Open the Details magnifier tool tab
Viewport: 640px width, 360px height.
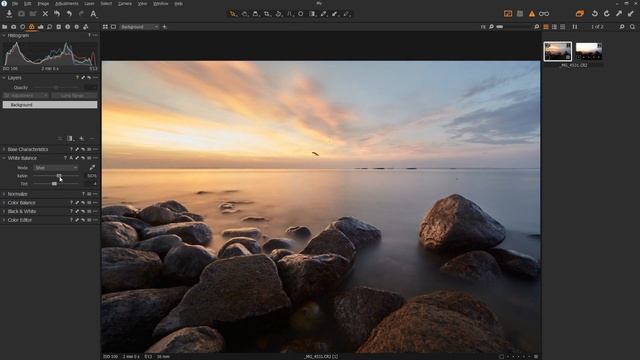pos(49,27)
